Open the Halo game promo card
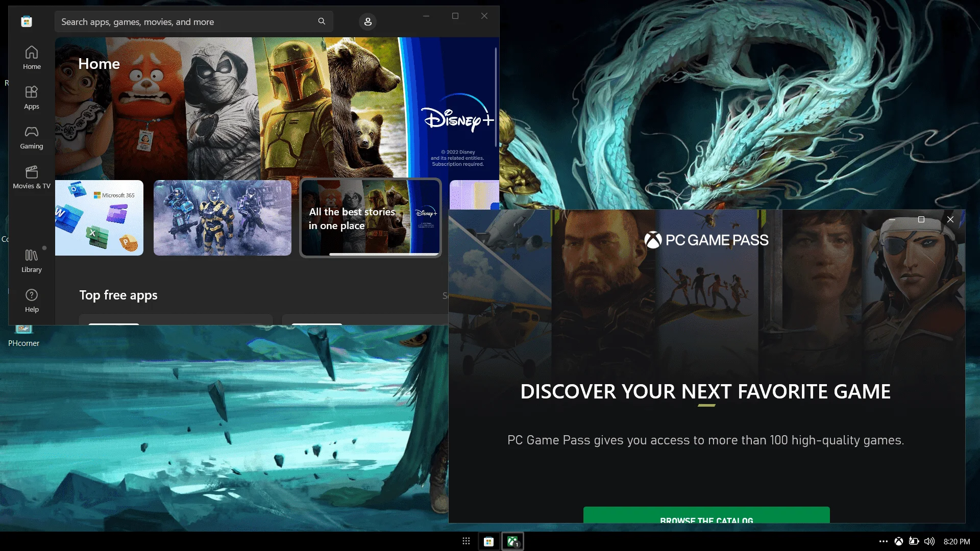 (223, 218)
